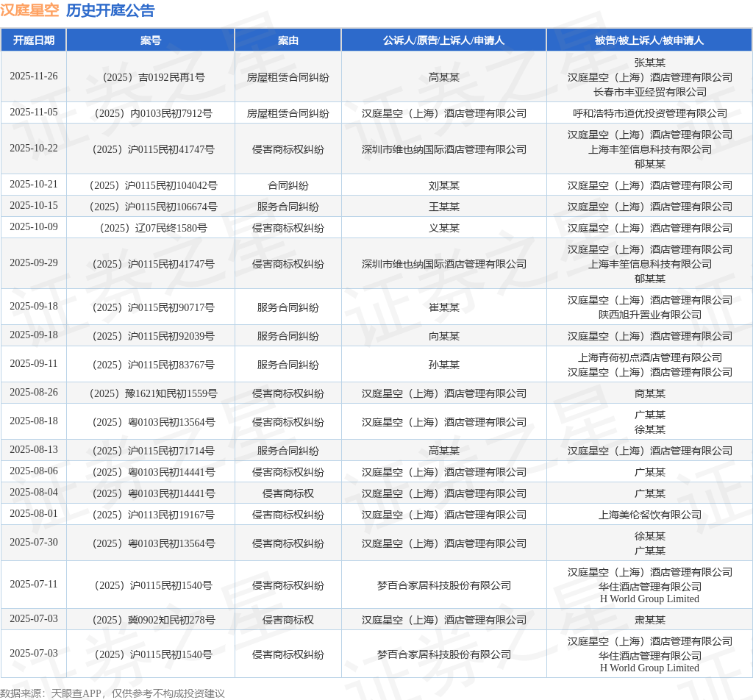Click 陕西旭升置业有限公司 defendant entry
Image resolution: width=753 pixels, height=700 pixels.
[x=649, y=315]
